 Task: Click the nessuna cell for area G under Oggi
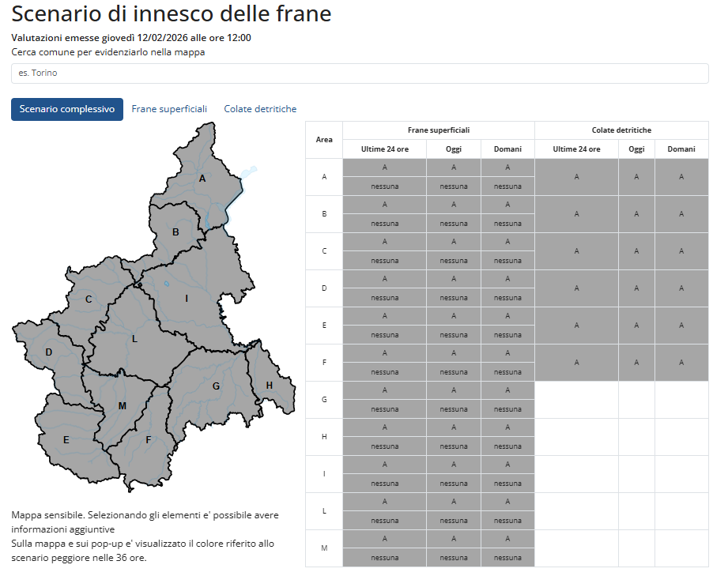(453, 408)
